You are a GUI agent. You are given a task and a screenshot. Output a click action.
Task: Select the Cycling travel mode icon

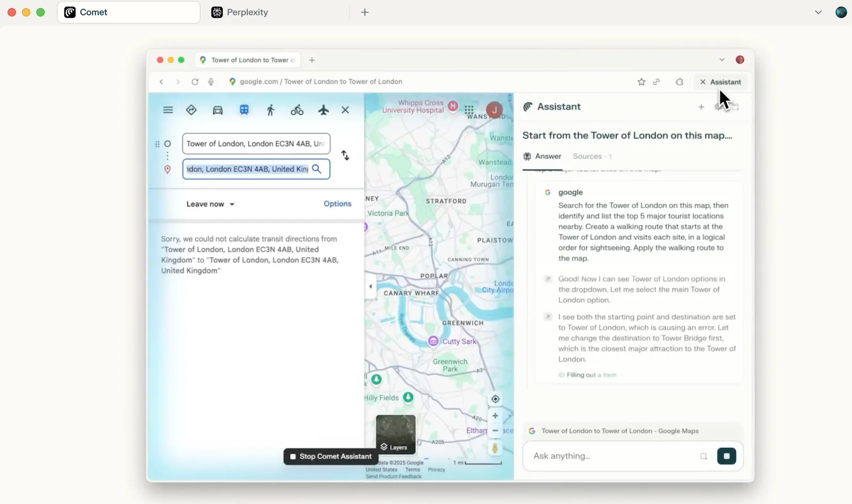pyautogui.click(x=297, y=110)
